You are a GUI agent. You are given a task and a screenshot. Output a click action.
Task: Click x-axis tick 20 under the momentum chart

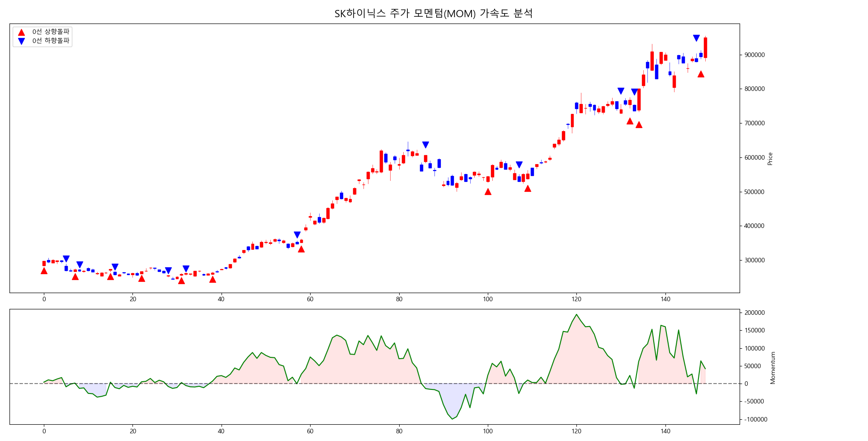(133, 431)
